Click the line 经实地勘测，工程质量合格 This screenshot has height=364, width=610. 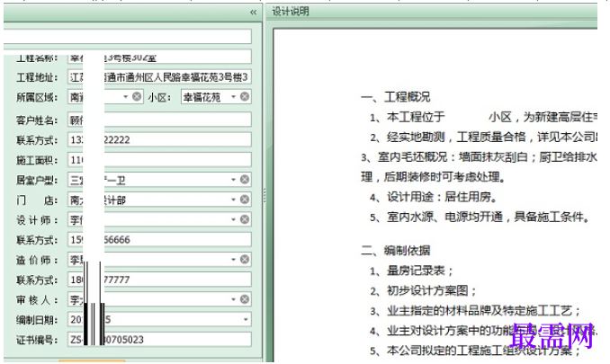(x=483, y=138)
